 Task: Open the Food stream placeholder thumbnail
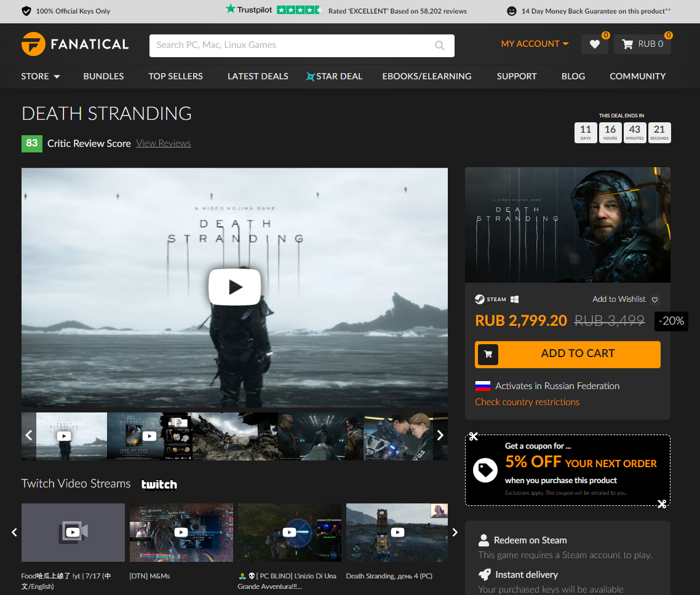(x=73, y=532)
